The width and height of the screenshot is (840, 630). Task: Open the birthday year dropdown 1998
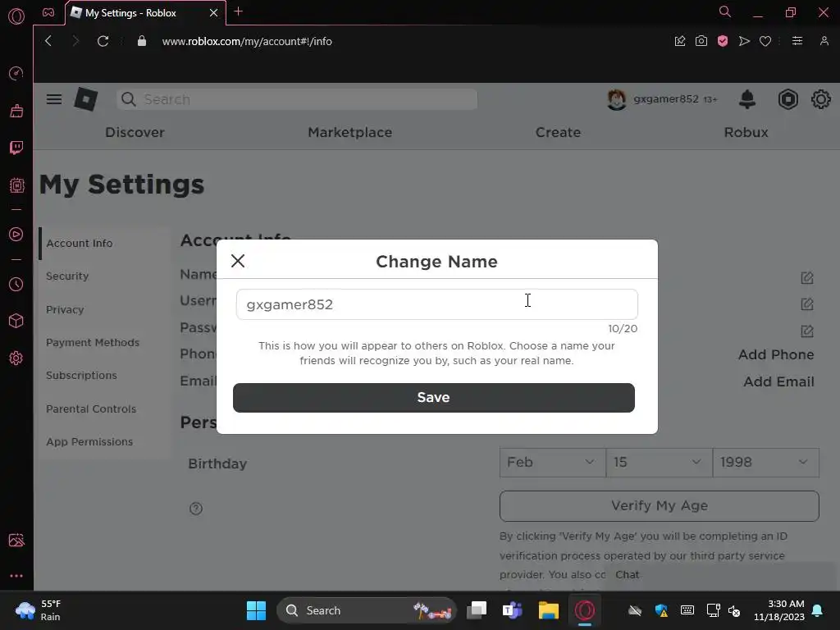tap(765, 463)
